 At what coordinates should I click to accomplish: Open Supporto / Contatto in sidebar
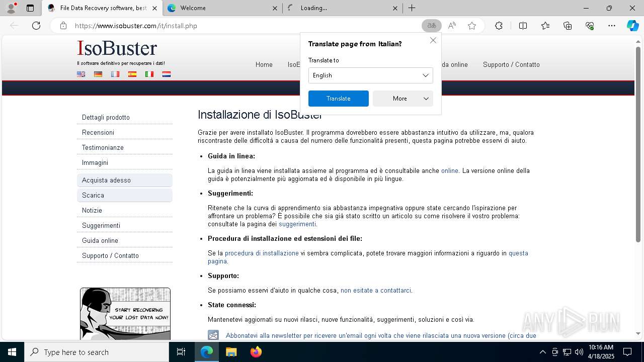tap(125, 255)
